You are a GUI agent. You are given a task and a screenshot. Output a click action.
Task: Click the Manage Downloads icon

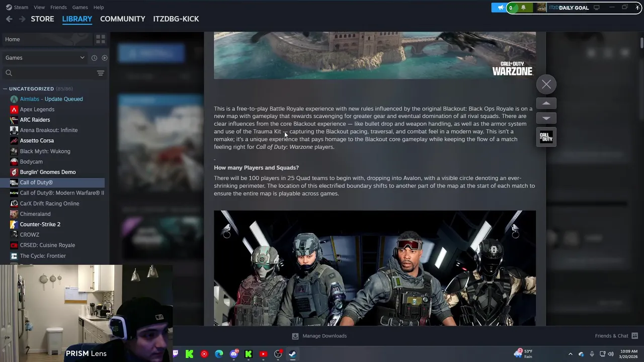click(295, 336)
